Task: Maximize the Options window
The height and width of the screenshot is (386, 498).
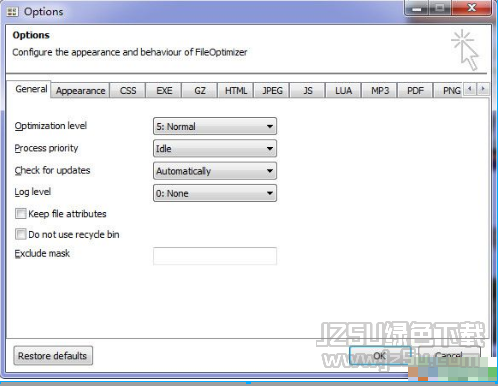Action: pyautogui.click(x=440, y=8)
